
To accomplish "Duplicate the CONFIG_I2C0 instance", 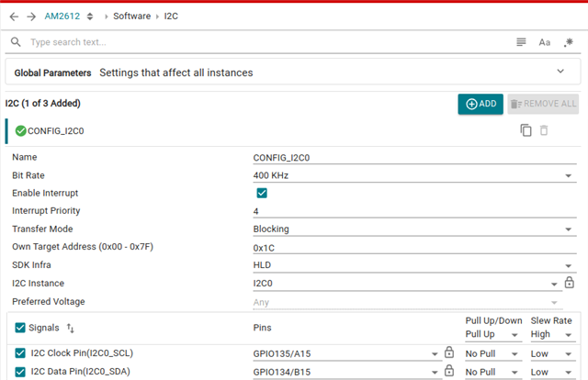I will click(x=526, y=130).
